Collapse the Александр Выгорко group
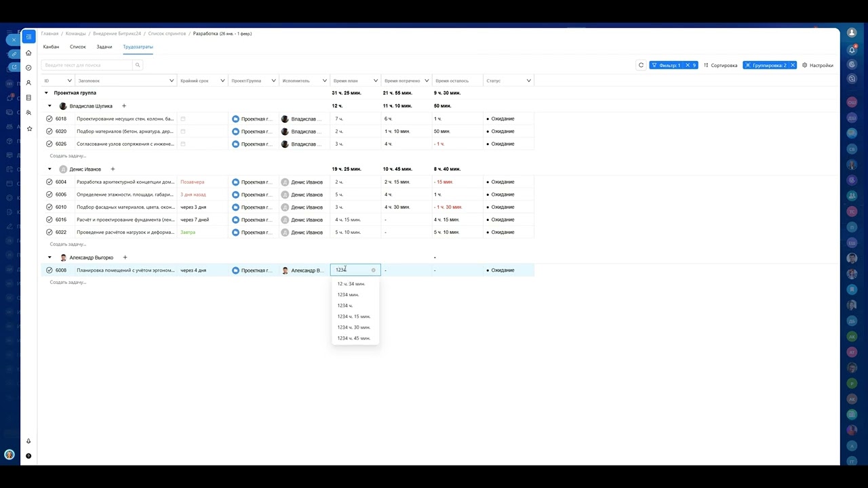868x488 pixels. click(x=50, y=258)
